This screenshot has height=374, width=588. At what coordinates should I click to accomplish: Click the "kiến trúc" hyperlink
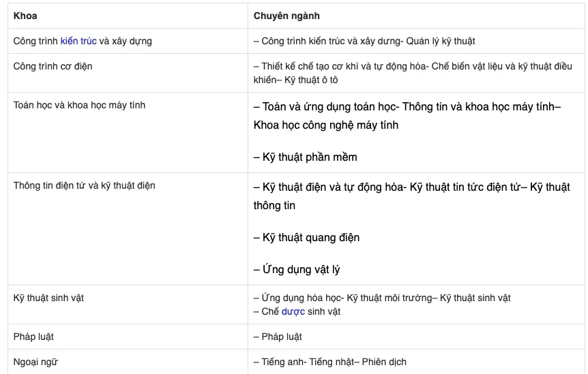78,41
